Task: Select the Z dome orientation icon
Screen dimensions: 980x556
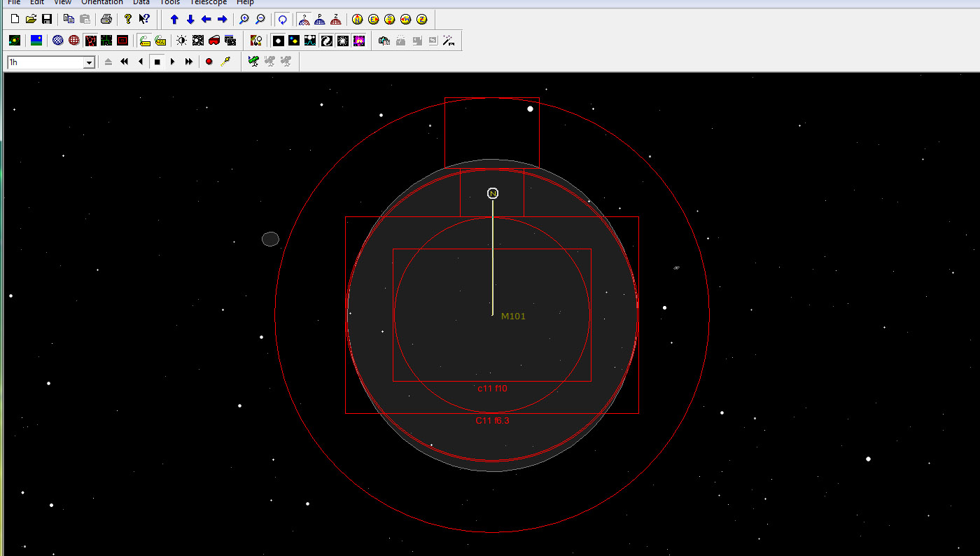Action: point(336,19)
